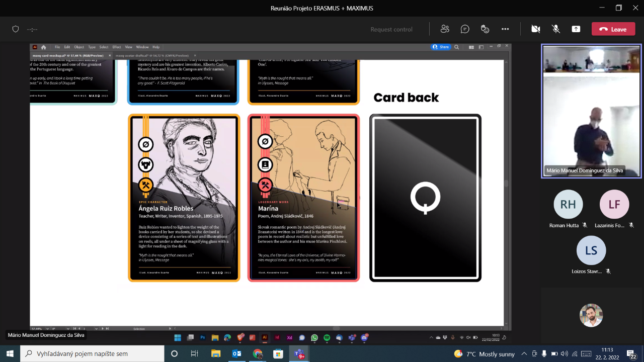This screenshot has width=644, height=362.
Task: Click the Card back heading text
Action: click(x=406, y=98)
